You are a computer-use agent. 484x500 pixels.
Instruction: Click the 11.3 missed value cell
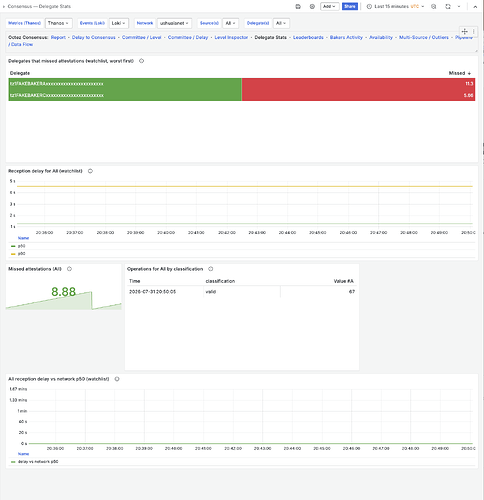pyautogui.click(x=358, y=84)
